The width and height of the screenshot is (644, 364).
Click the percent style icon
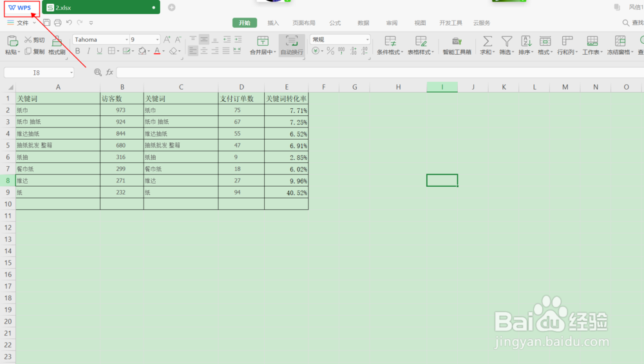[330, 51]
